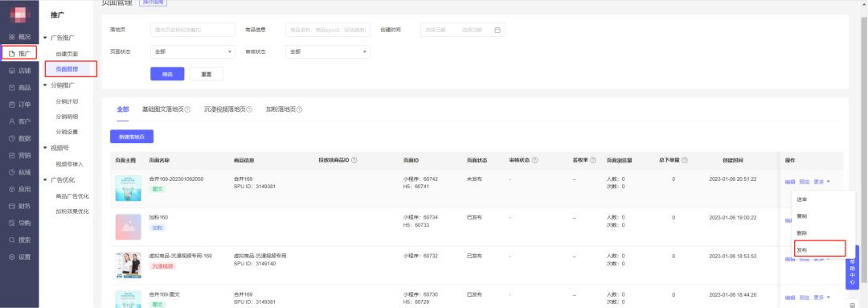This screenshot has width=868, height=308.
Task: Collapse the 视频号 menu group
Action: [x=45, y=148]
